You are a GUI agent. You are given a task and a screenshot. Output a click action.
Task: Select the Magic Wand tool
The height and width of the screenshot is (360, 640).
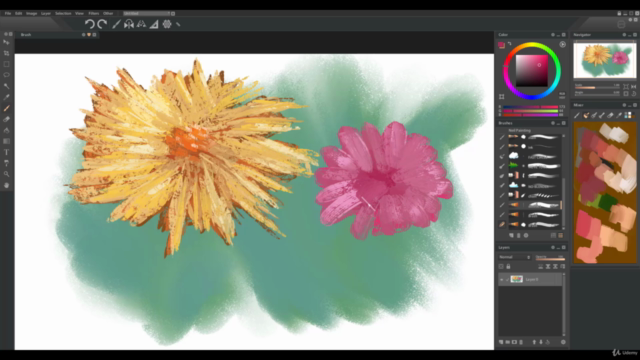point(6,86)
